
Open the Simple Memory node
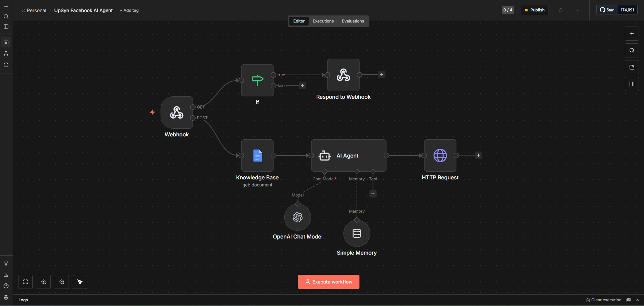tap(356, 233)
